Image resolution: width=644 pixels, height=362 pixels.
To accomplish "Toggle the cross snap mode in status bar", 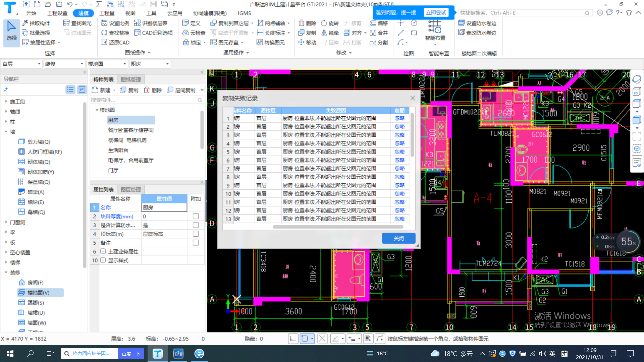I will pyautogui.click(x=322, y=339).
